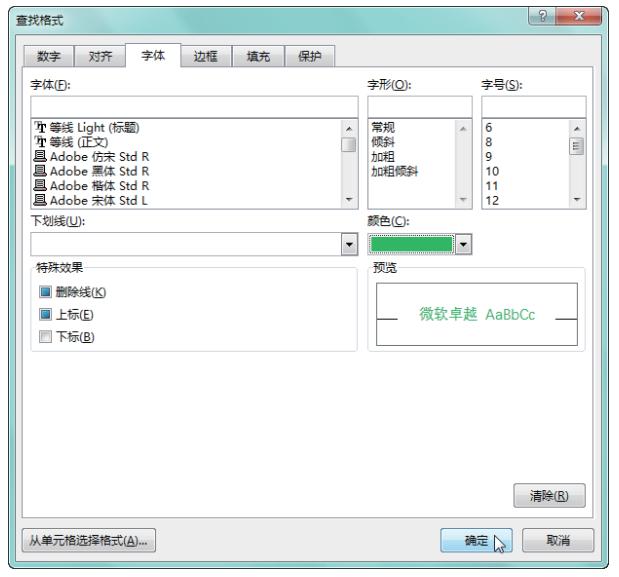
Task: Select the 字体 tab
Action: coord(153,56)
